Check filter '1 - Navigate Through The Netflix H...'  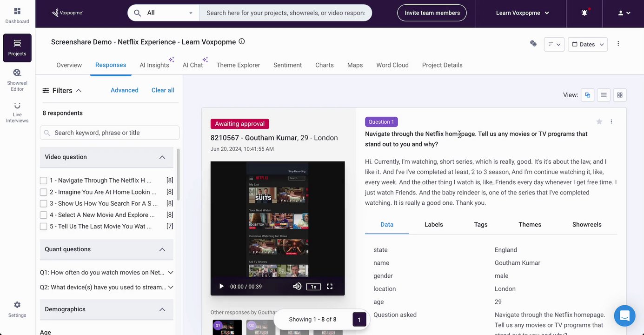[43, 181]
